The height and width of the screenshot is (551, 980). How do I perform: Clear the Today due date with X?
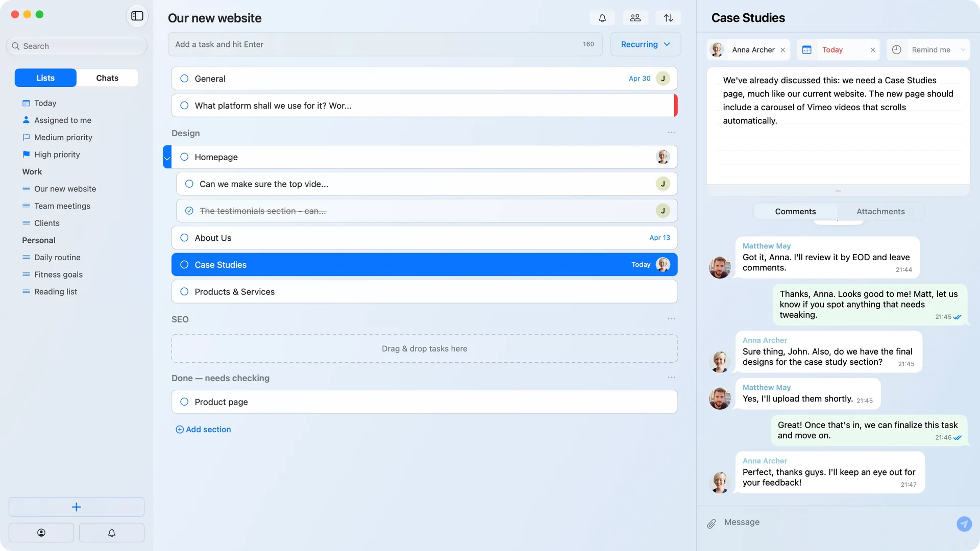[872, 49]
